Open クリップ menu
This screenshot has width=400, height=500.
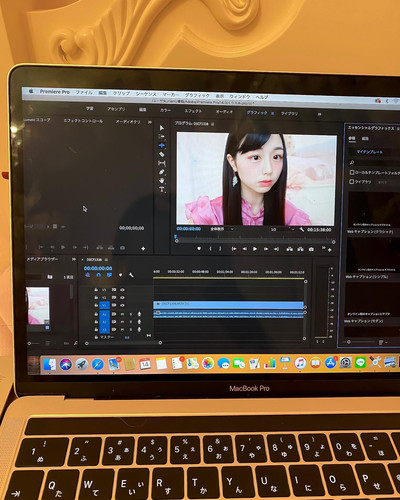click(x=121, y=93)
